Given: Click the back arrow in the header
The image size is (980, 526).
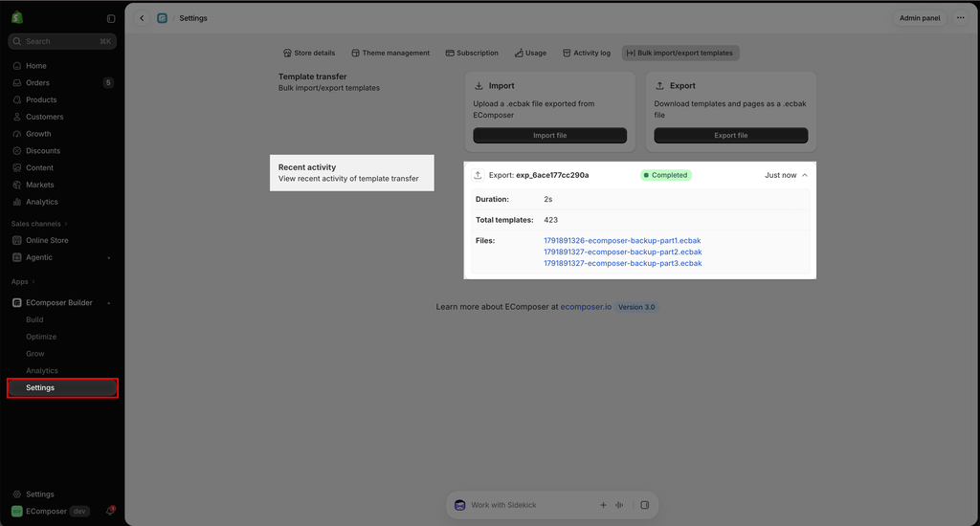Looking at the screenshot, I should [142, 18].
